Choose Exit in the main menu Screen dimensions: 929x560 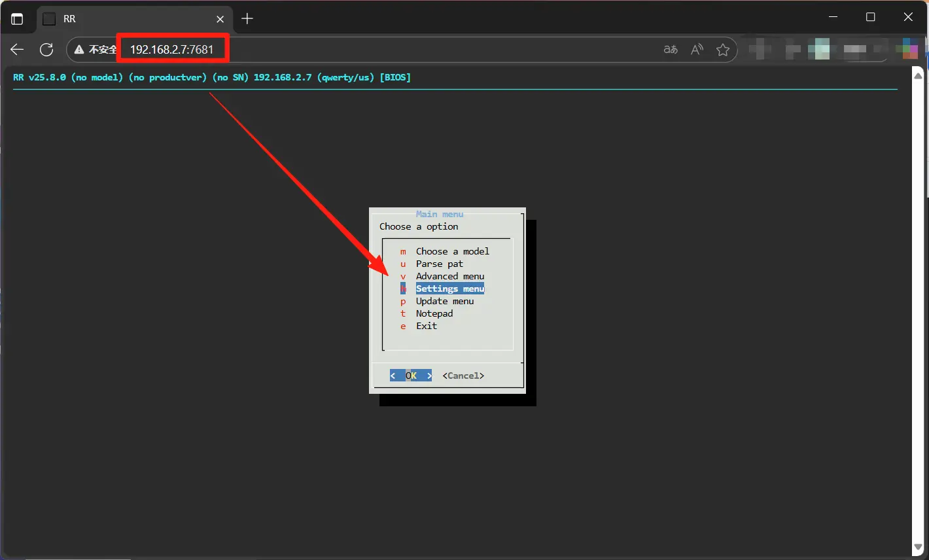click(427, 326)
